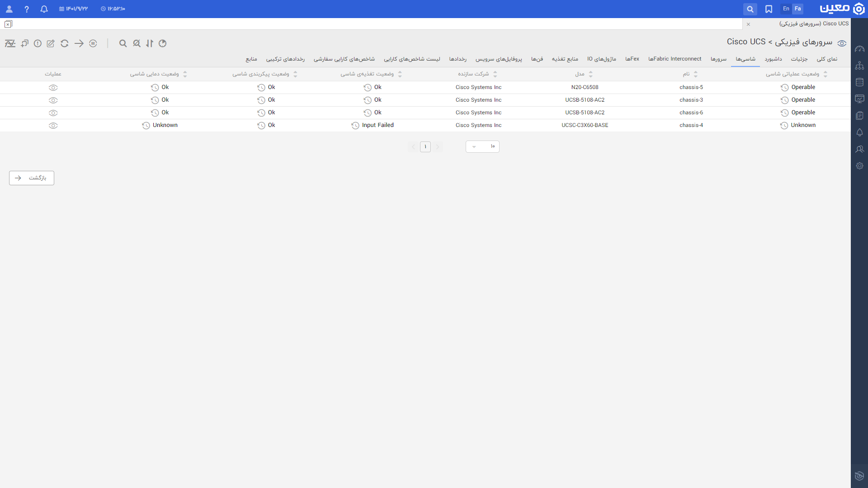Viewport: 868px width, 488px height.
Task: Click the toolbar comment/note icon
Action: (x=24, y=43)
